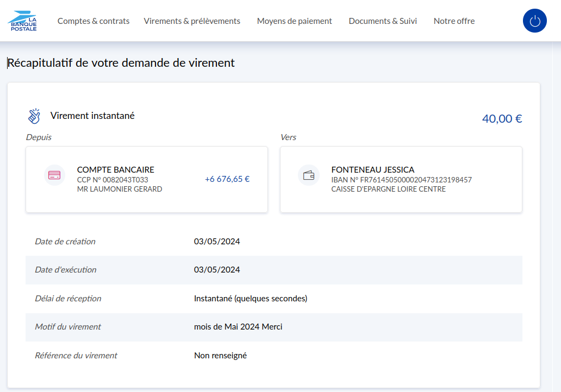The height and width of the screenshot is (392, 561).
Task: Click the wallet icon beside FONTENEAU JESSICA
Action: [x=309, y=175]
